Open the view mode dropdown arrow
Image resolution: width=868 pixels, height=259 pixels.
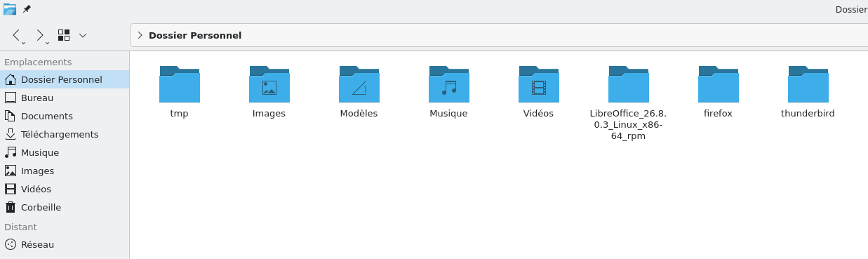[x=83, y=35]
